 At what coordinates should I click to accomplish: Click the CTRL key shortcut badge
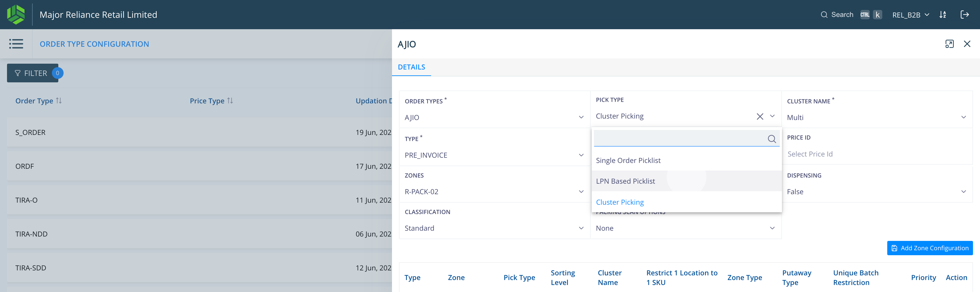(865, 15)
